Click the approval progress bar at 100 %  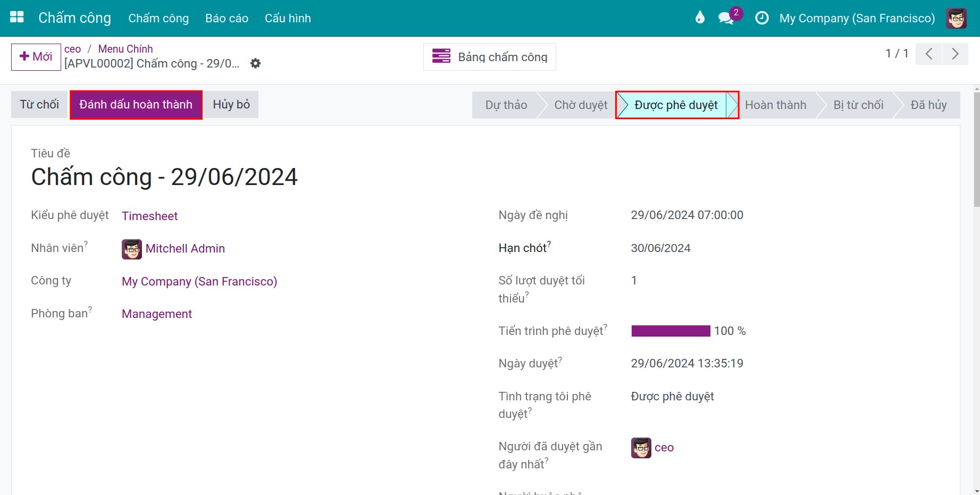pyautogui.click(x=671, y=331)
